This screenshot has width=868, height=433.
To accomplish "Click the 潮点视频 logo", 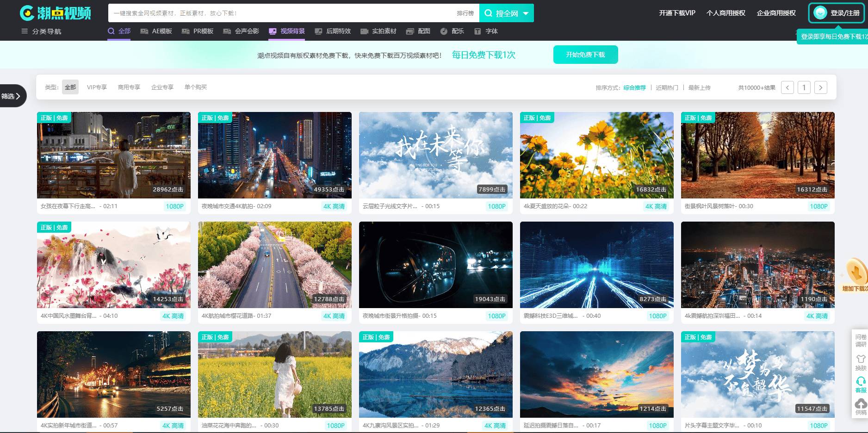I will [x=56, y=13].
